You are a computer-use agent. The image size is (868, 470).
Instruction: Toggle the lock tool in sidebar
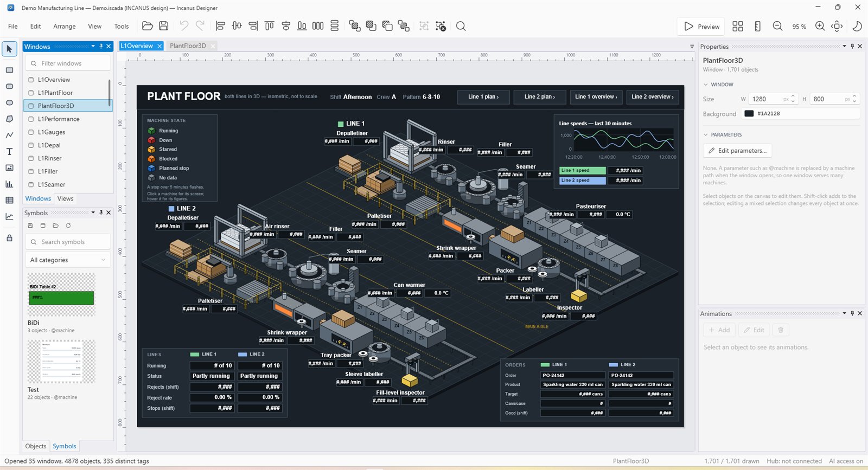(x=9, y=238)
